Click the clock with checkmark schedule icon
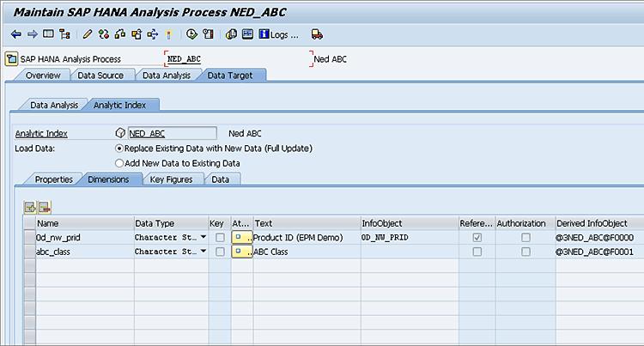The width and height of the screenshot is (644, 346). pos(191,34)
